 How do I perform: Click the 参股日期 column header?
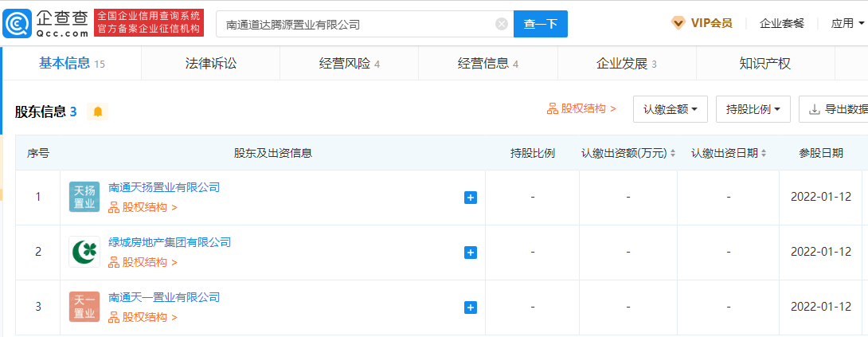click(x=821, y=153)
